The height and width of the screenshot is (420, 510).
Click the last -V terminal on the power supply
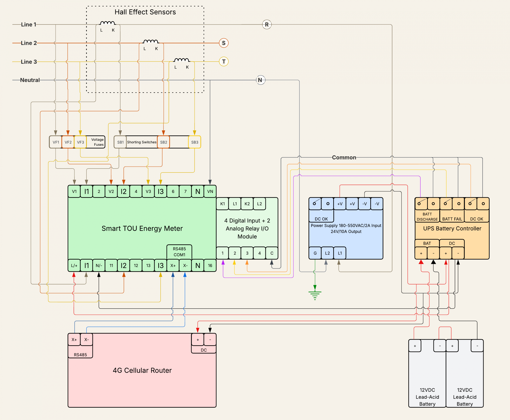[x=377, y=204]
